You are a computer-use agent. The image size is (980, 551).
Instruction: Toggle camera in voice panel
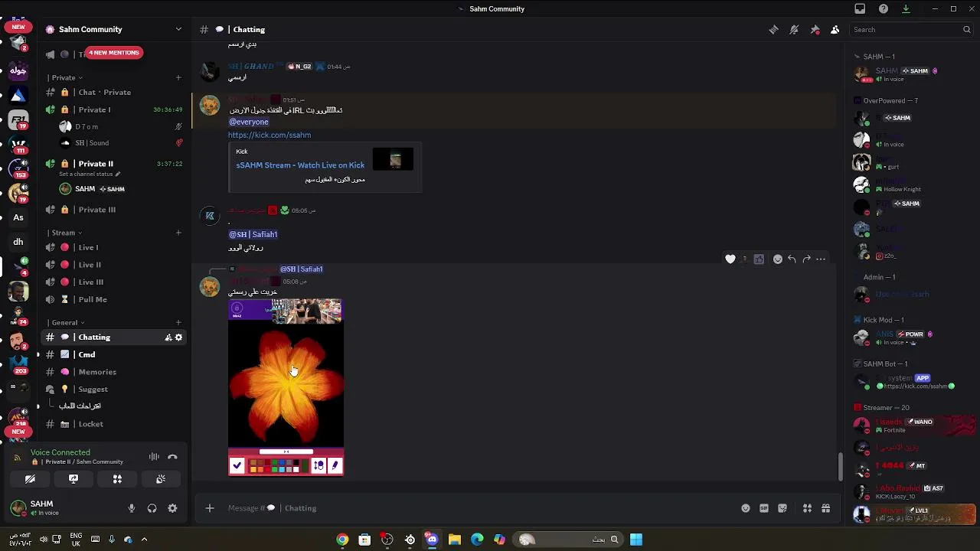(30, 479)
